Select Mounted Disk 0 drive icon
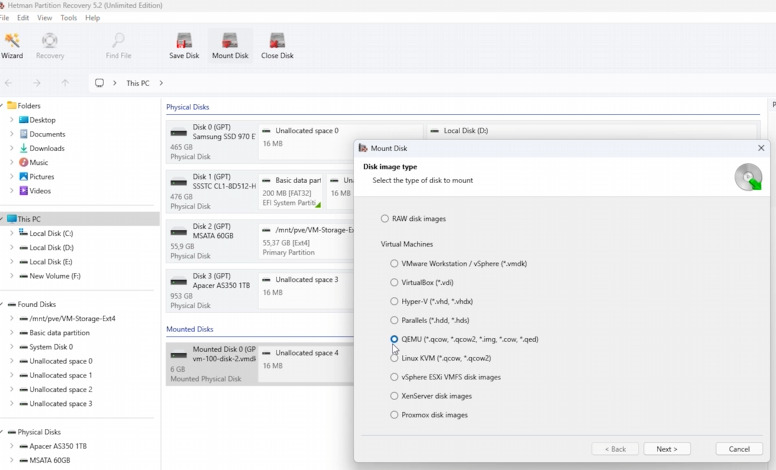Viewport: 776px width, 470px height. pos(179,355)
